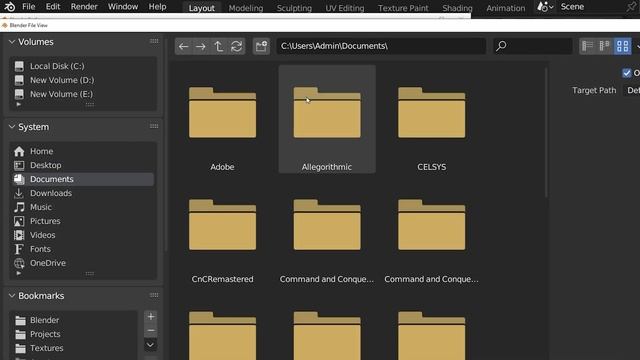Open the scene browse dropdown icon
This screenshot has width=640, height=360.
545,7
